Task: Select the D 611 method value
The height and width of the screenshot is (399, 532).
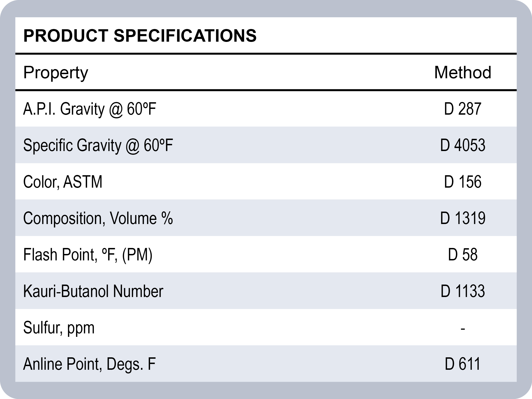Action: pyautogui.click(x=462, y=364)
